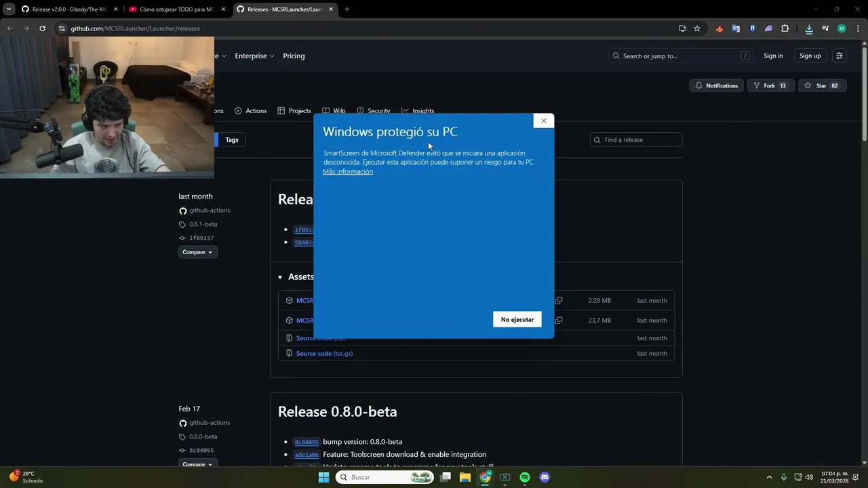
Task: Copy hash icon on the 2.28 MB asset
Action: coord(559,300)
